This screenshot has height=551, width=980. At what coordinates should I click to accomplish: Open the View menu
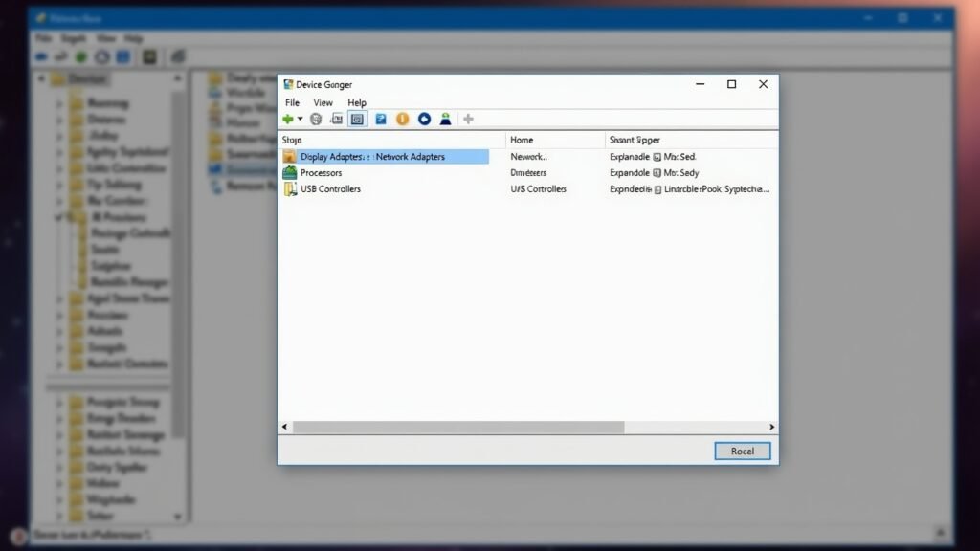[323, 102]
